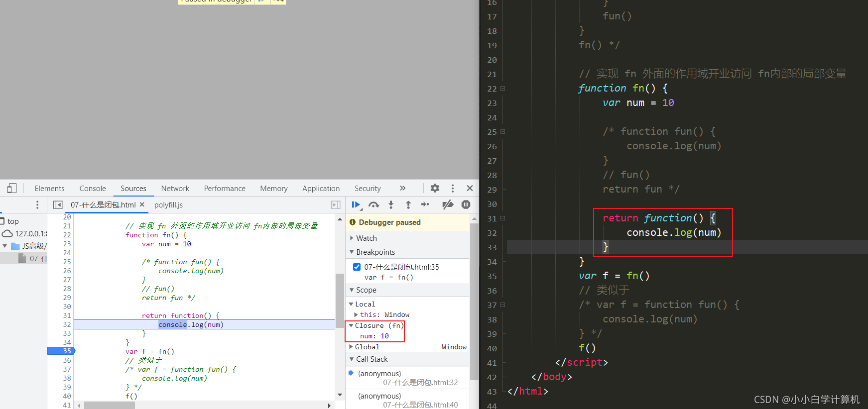Collapse the JS高级 folder in navigator
868x409 pixels.
click(5, 246)
